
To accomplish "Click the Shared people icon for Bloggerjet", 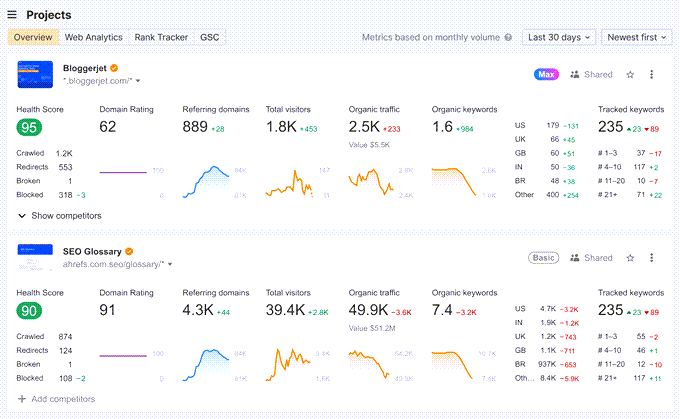I will click(x=575, y=75).
